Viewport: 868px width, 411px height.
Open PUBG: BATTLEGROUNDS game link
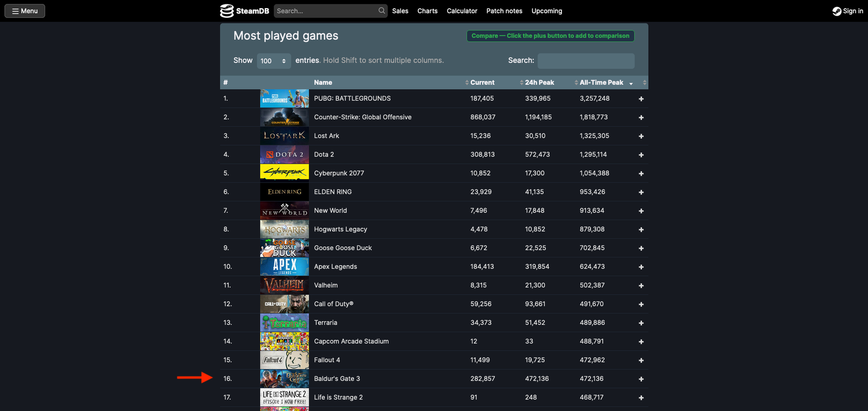pyautogui.click(x=352, y=98)
